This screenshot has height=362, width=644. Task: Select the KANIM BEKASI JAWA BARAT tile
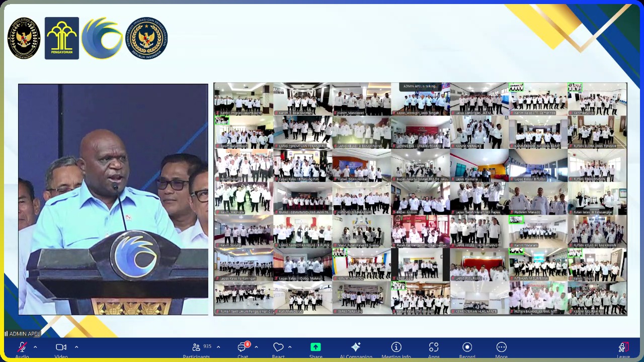point(538,132)
